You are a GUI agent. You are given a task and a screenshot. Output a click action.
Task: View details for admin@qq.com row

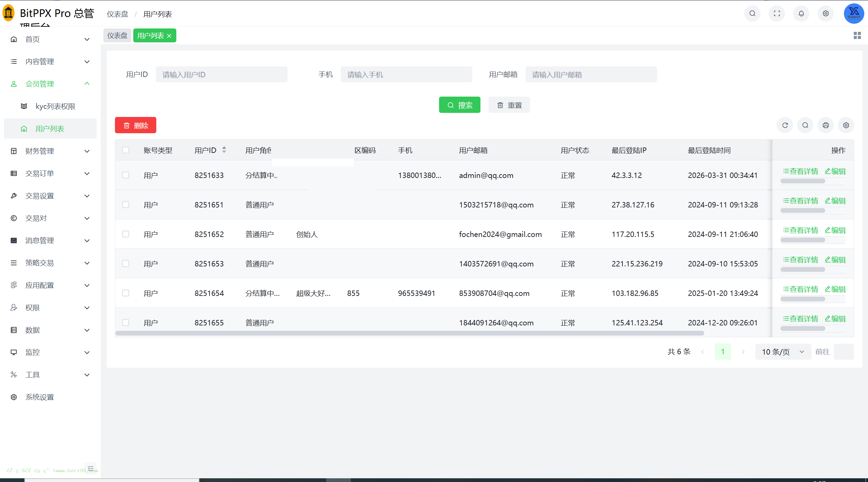click(800, 172)
